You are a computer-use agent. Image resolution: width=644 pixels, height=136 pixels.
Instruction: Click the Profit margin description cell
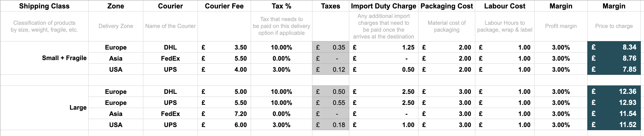(x=561, y=26)
